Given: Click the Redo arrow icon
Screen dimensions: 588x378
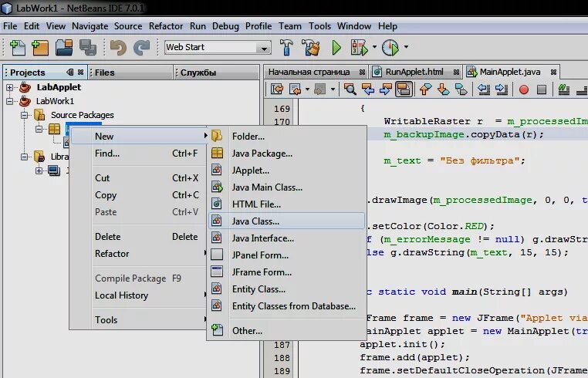Looking at the screenshot, I should [142, 48].
